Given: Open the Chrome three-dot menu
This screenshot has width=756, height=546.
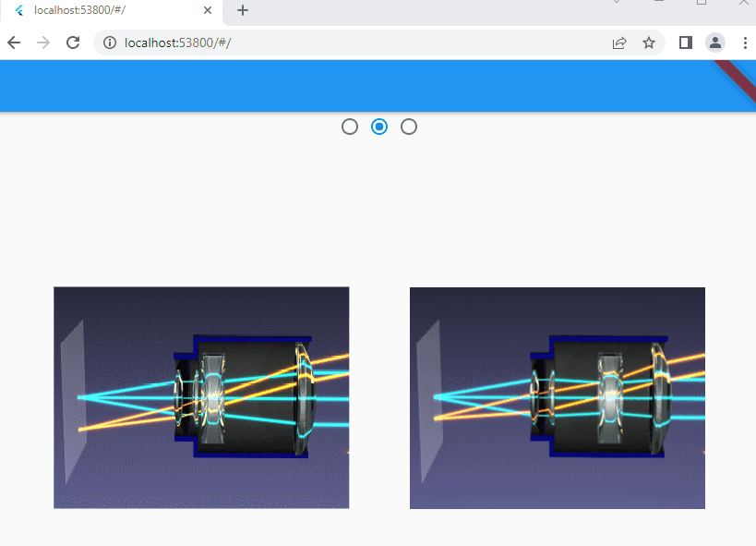Looking at the screenshot, I should [x=745, y=42].
